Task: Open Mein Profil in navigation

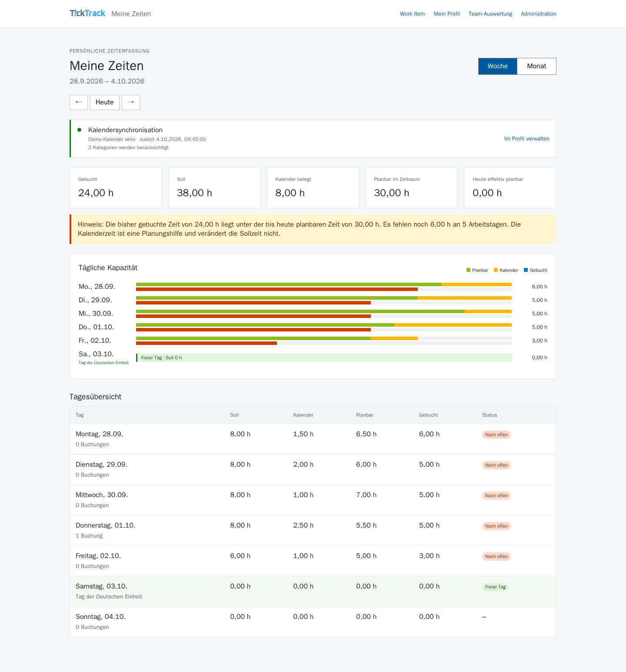Action: [446, 14]
